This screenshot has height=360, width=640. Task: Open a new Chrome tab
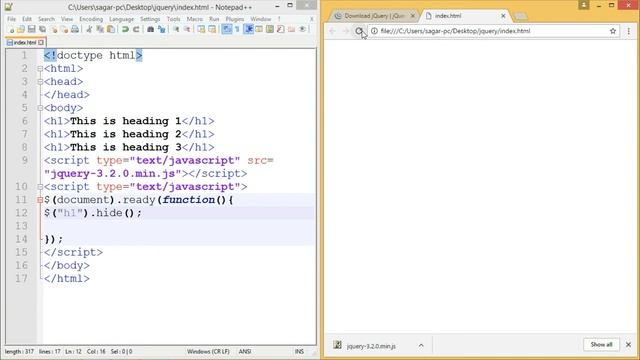tap(520, 16)
